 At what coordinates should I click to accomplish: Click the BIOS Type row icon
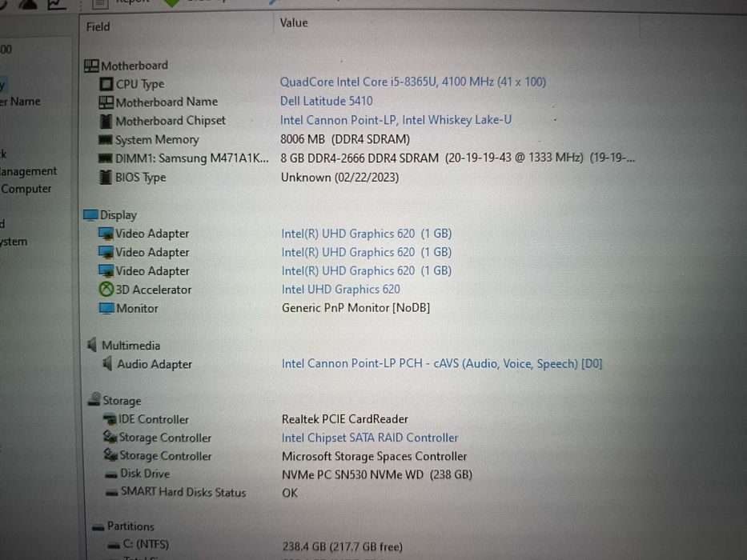coord(106,177)
